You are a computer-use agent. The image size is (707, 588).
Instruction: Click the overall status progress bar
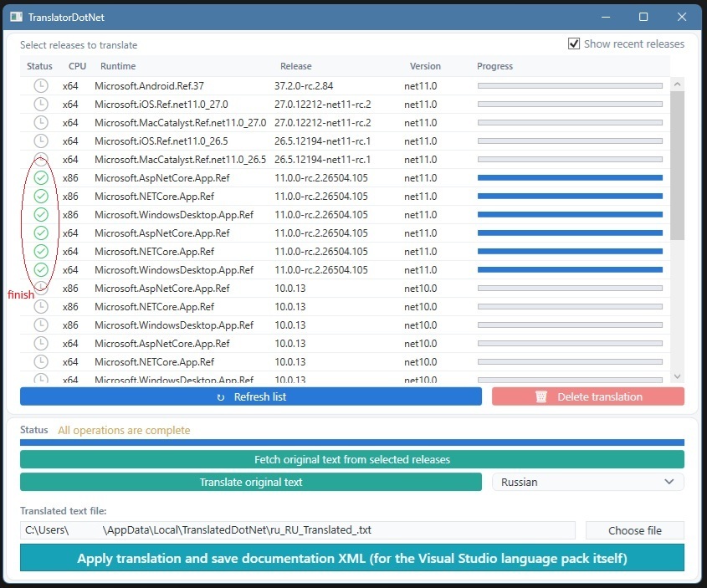[352, 442]
